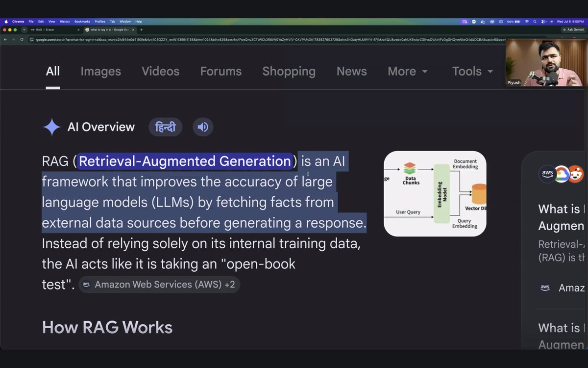Open the Edit menu

click(41, 22)
